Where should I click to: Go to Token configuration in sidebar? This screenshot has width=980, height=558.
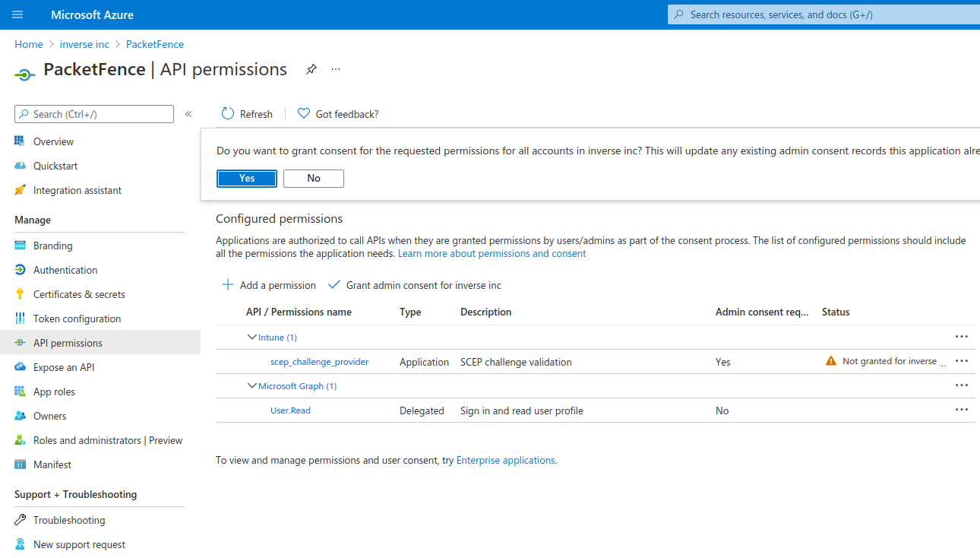[x=77, y=319]
